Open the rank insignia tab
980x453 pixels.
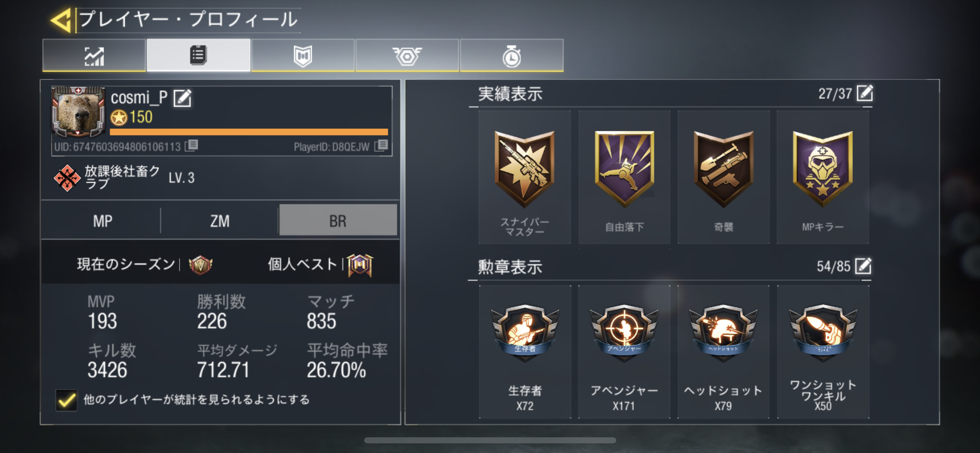tap(407, 56)
